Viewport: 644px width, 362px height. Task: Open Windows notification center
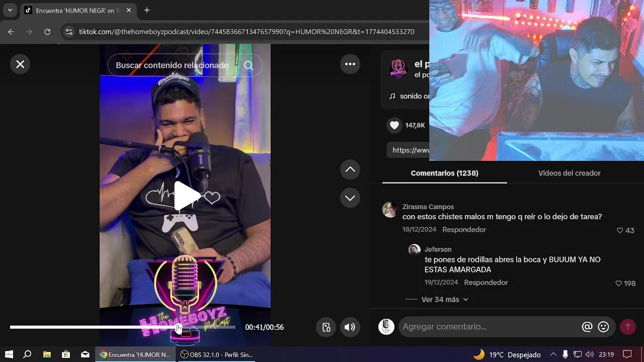627,354
